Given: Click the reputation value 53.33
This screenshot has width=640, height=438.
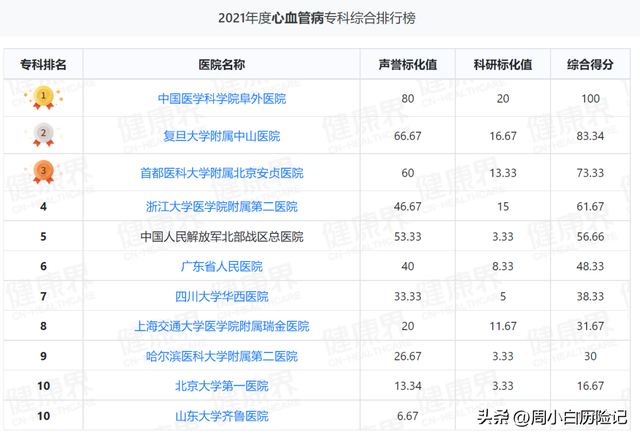Looking at the screenshot, I should pyautogui.click(x=408, y=237).
